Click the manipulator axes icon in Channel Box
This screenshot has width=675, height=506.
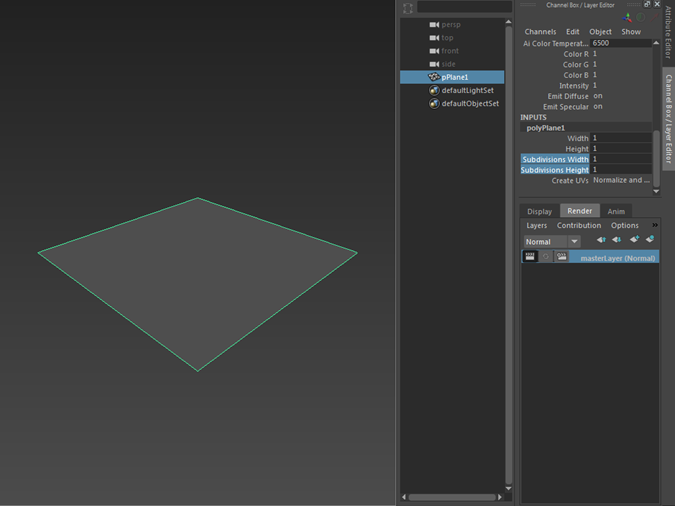627,18
